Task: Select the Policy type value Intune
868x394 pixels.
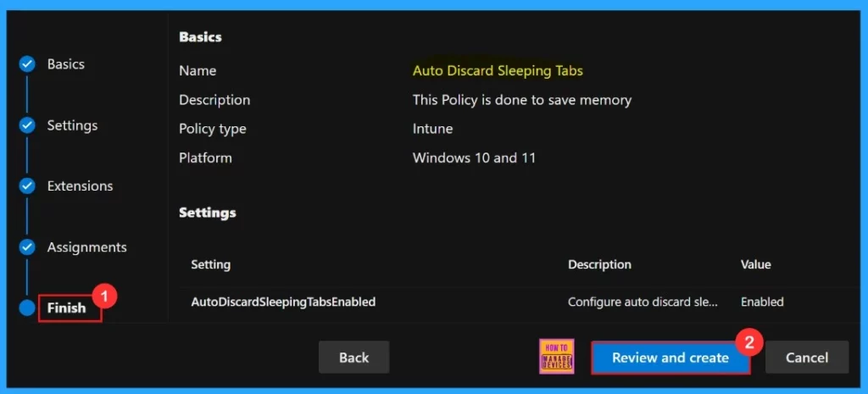Action: (x=432, y=129)
